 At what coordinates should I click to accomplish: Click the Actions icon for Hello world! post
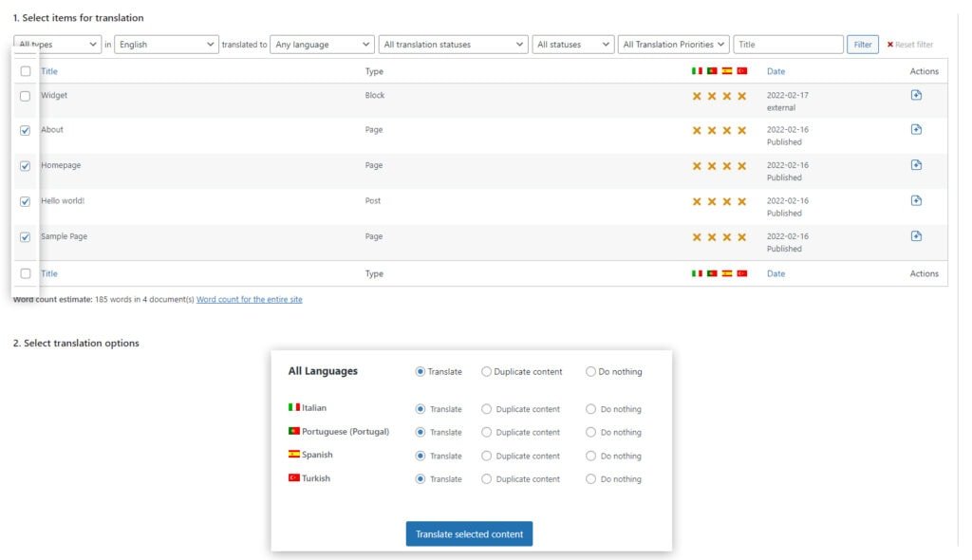916,200
